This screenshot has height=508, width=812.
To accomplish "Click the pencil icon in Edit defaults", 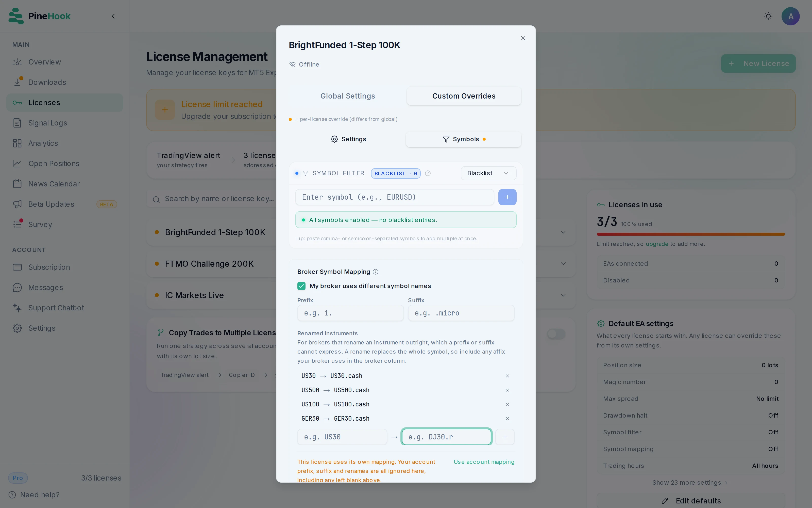I will coord(665,501).
